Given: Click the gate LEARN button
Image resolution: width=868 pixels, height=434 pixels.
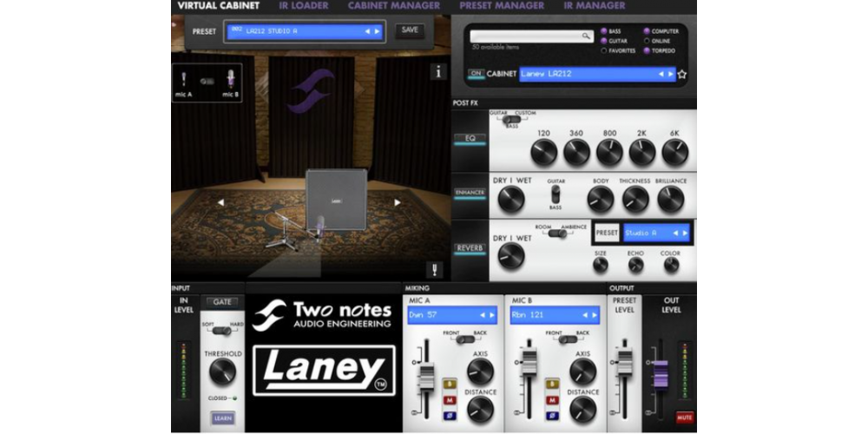Looking at the screenshot, I should coord(222,418).
